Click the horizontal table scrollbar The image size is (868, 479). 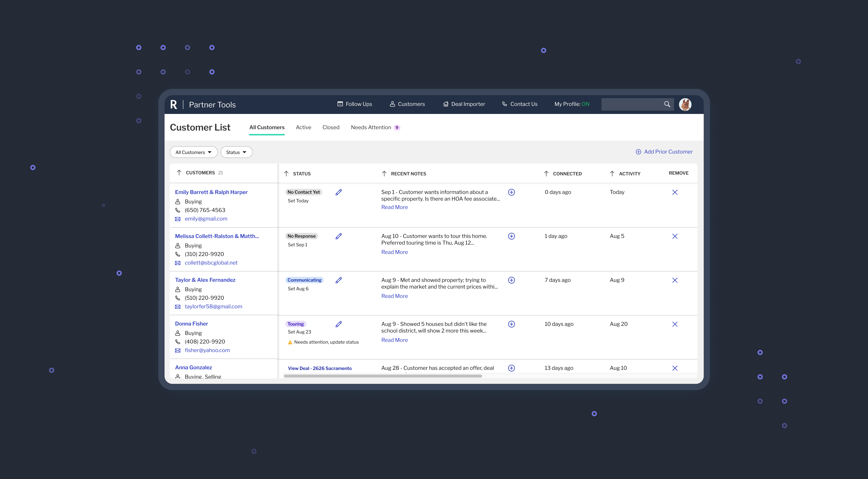[x=383, y=376]
